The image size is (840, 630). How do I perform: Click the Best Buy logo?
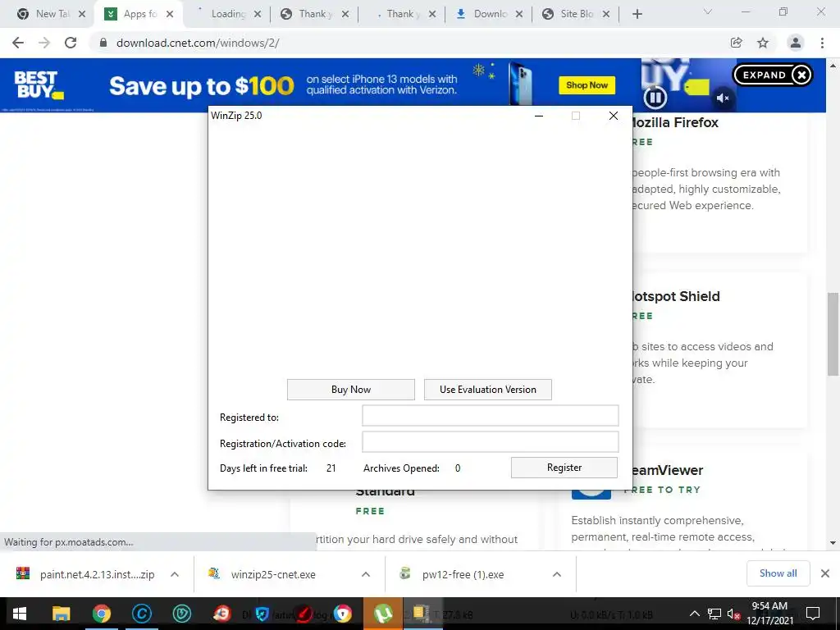[38, 85]
